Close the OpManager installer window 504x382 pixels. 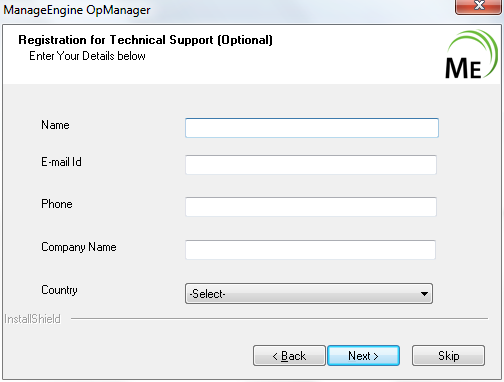click(479, 7)
